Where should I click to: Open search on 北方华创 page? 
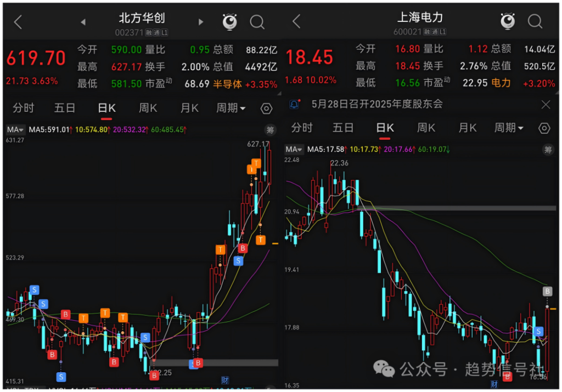257,22
